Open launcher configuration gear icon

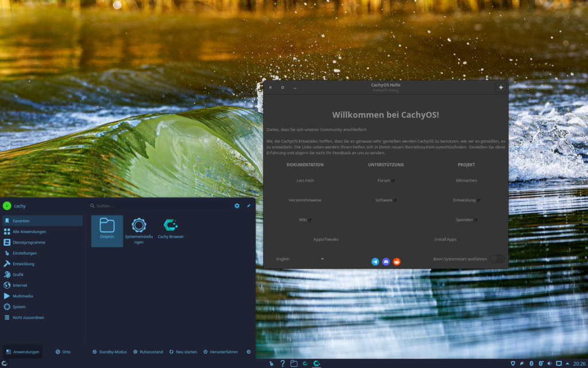point(237,206)
